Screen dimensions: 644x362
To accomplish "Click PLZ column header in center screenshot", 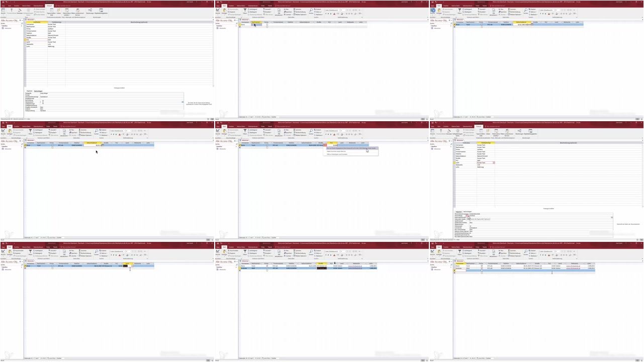I will pyautogui.click(x=332, y=143).
